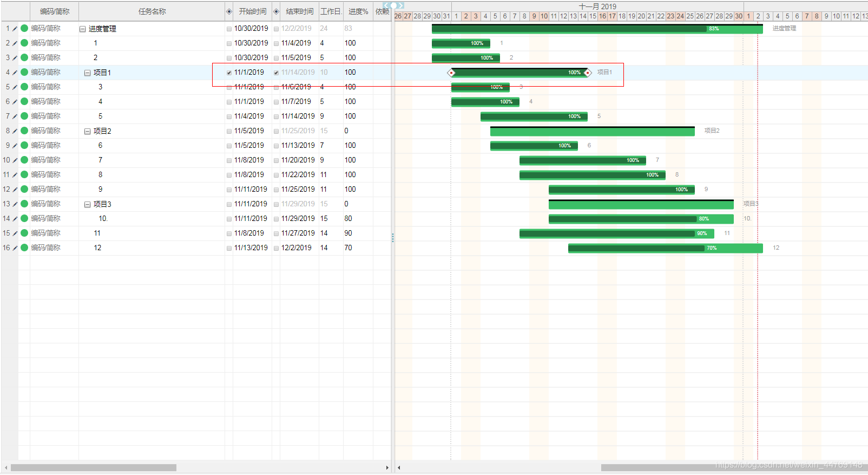Click the 开始时间 column header

coord(252,11)
